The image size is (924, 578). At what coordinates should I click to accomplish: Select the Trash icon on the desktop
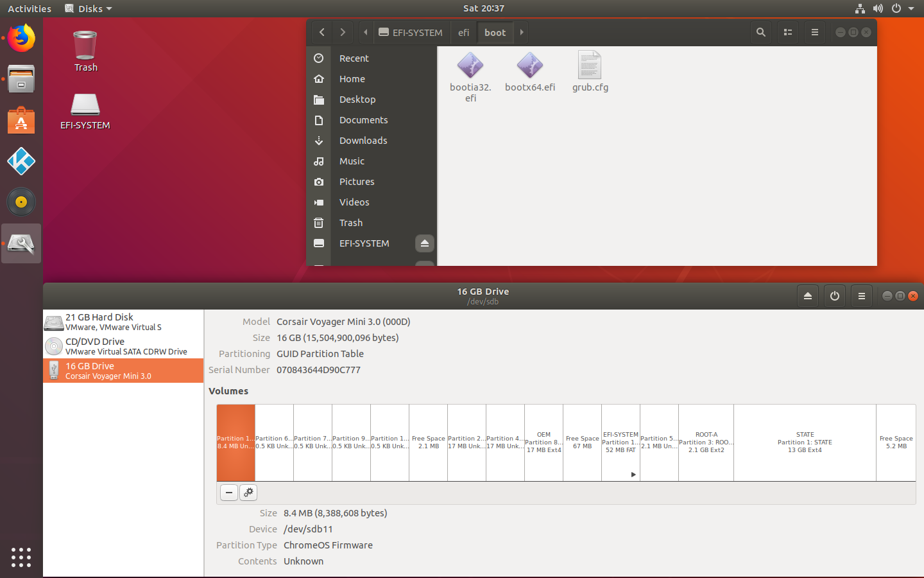[85, 51]
